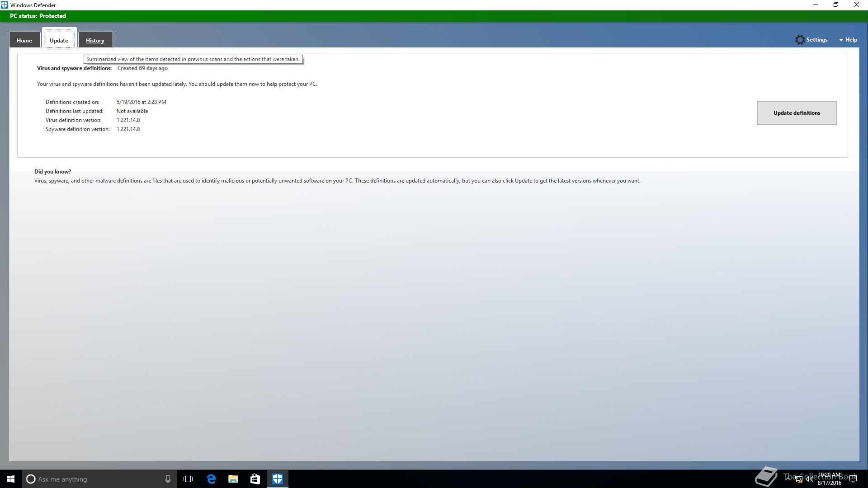Open the volume control tray icon
This screenshot has height=488, width=868.
point(810,479)
